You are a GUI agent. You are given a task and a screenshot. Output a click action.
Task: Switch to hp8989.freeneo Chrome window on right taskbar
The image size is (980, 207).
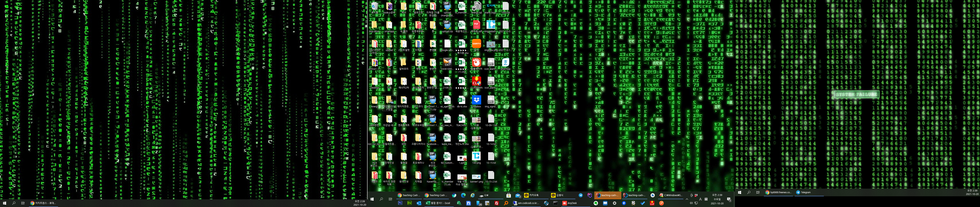[x=778, y=192]
